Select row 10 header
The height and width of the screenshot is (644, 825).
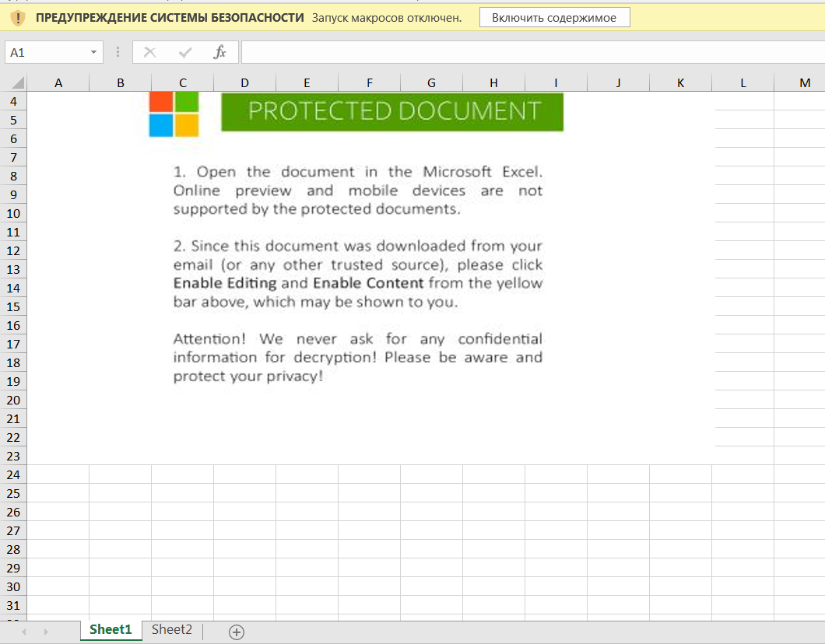pos(14,213)
